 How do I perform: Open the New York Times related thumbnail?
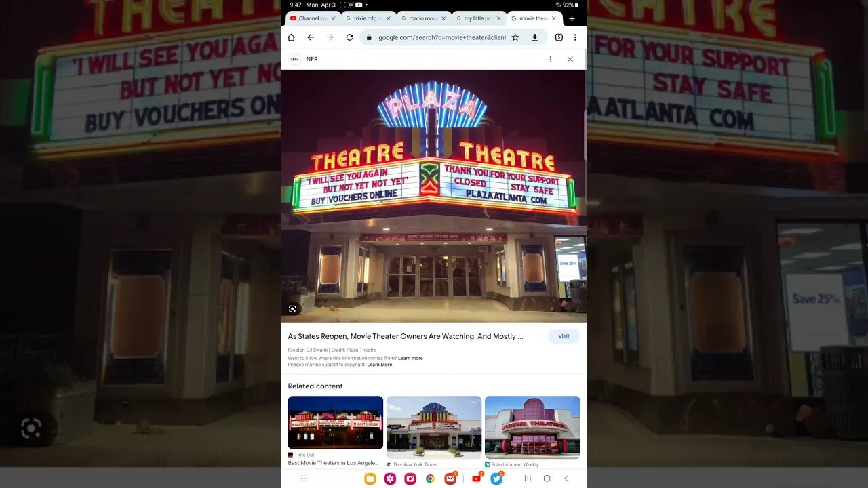434,426
